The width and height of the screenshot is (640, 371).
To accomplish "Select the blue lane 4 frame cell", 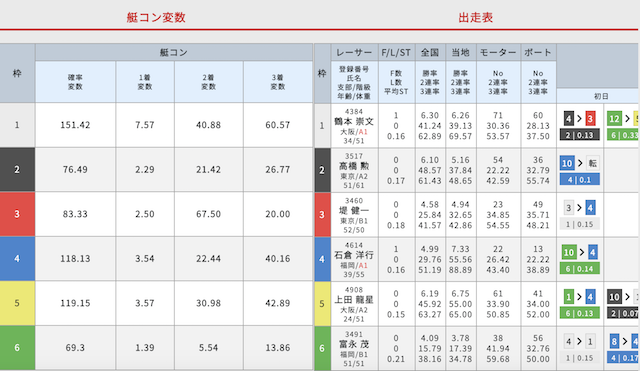I will [x=17, y=258].
